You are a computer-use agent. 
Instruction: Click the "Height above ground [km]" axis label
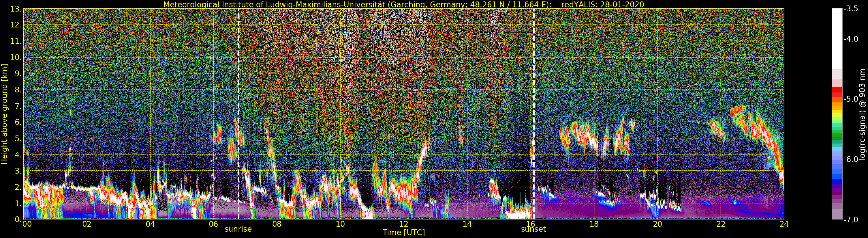pyautogui.click(x=4, y=114)
